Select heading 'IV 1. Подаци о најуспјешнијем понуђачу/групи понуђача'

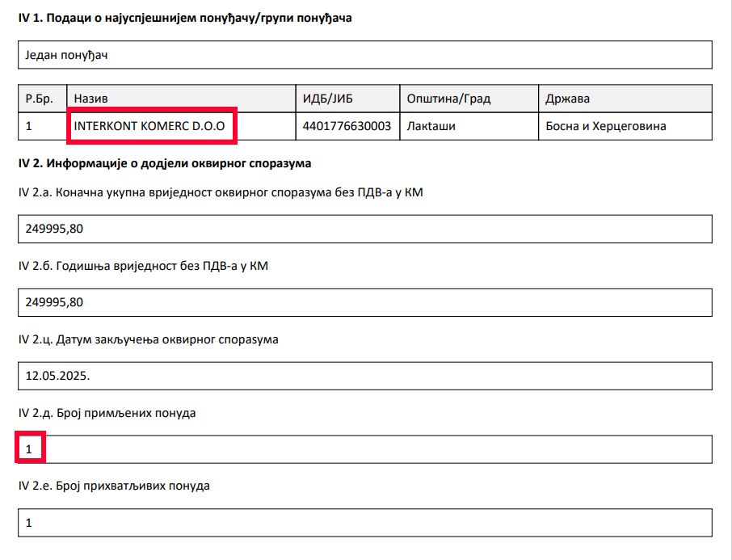[185, 19]
